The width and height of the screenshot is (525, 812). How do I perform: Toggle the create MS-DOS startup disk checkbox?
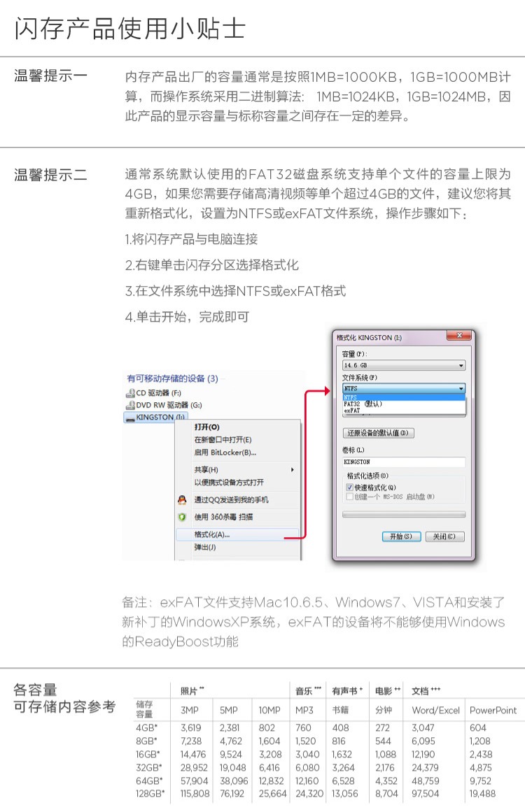click(350, 497)
